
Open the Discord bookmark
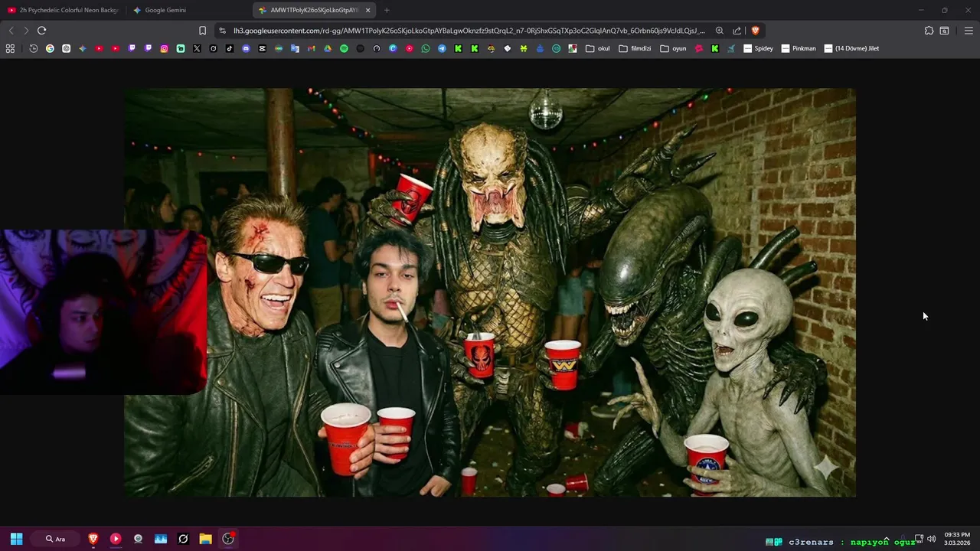(x=246, y=48)
